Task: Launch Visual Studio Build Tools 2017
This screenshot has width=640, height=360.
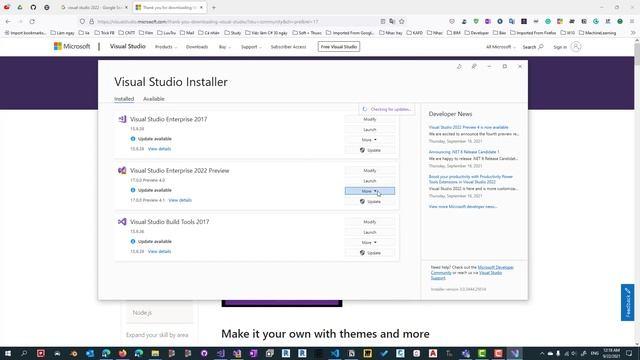Action: tap(369, 232)
